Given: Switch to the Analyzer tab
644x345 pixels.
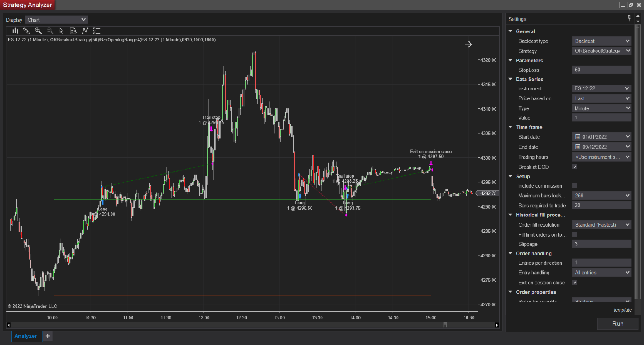Looking at the screenshot, I should pos(26,336).
